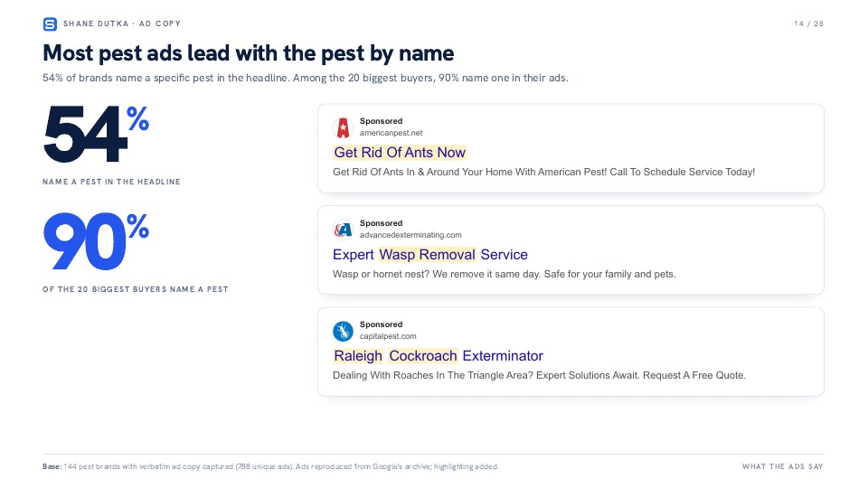Screen dimensions: 868x488
Task: Click the slide title 'Most pest ads lead'
Action: (248, 53)
